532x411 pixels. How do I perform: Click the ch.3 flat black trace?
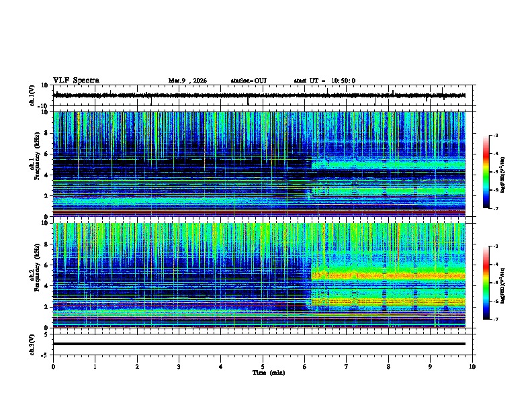coord(259,344)
